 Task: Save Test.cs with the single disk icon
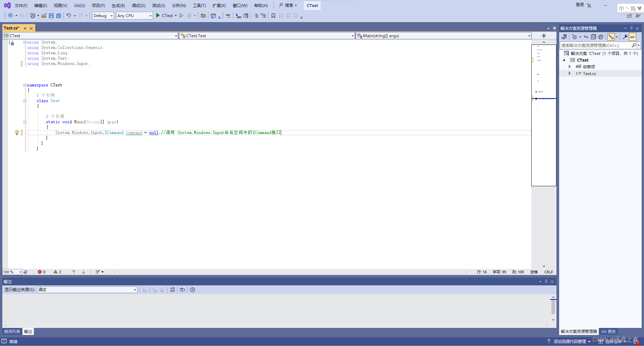51,15
